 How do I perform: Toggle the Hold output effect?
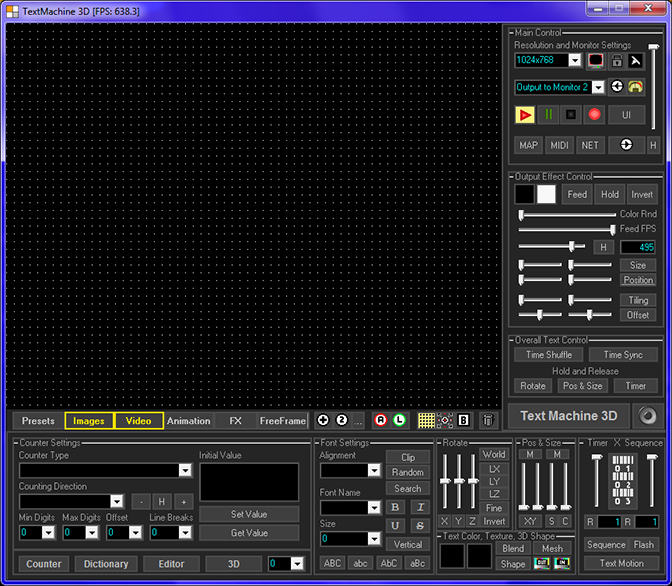click(609, 194)
